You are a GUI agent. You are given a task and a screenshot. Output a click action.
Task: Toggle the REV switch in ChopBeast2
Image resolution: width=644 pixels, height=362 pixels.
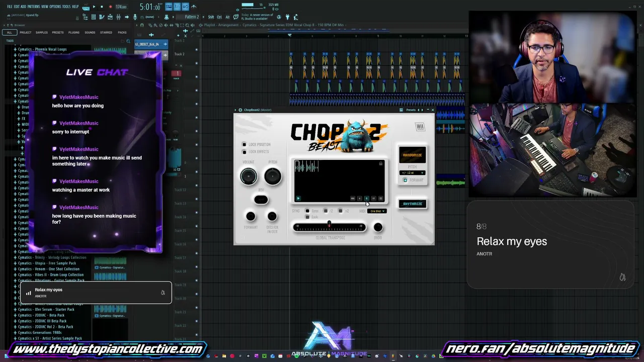pyautogui.click(x=261, y=200)
